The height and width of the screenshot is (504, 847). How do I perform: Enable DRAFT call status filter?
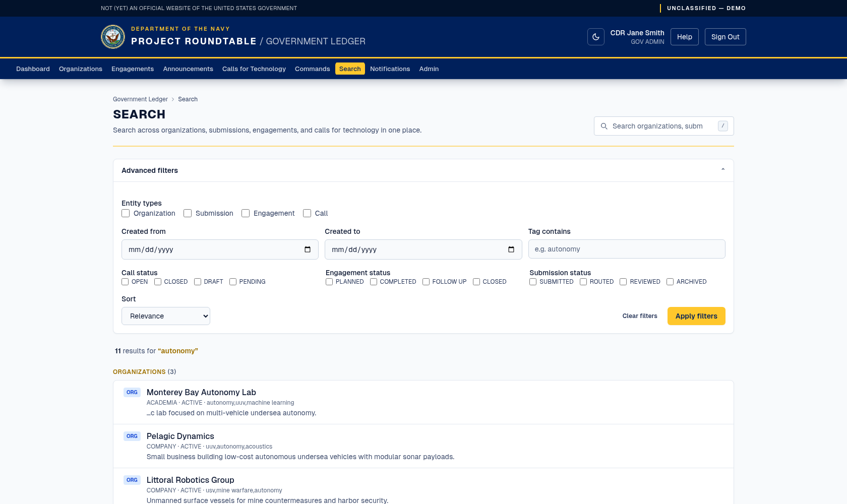point(198,282)
